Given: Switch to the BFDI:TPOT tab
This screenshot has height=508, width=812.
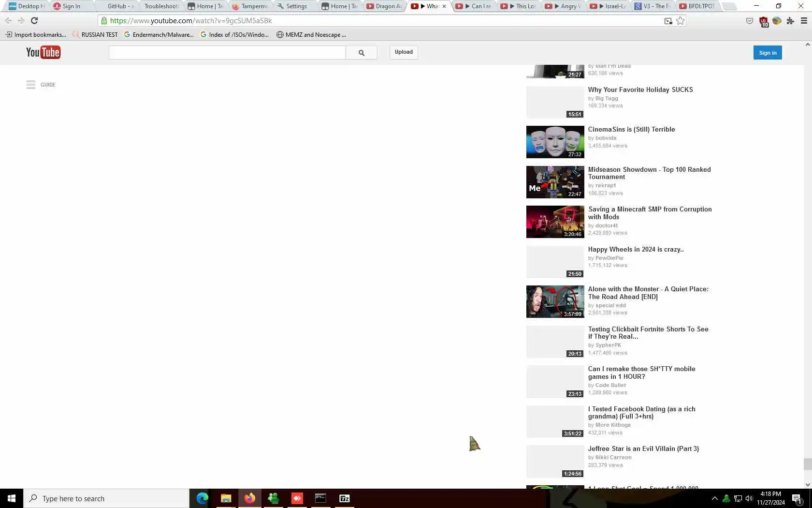Looking at the screenshot, I should click(x=696, y=6).
